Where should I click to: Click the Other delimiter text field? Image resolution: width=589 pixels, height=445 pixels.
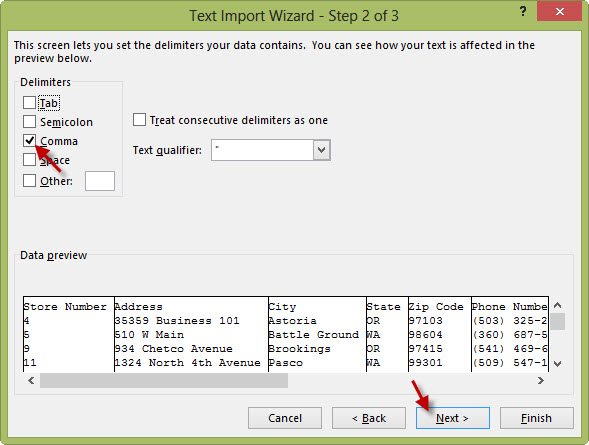pyautogui.click(x=100, y=181)
